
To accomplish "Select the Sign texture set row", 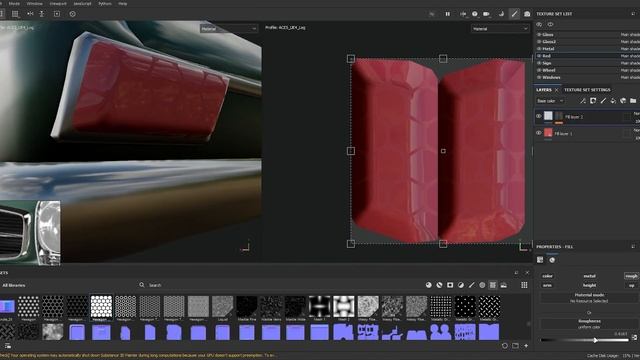I will 587,63.
